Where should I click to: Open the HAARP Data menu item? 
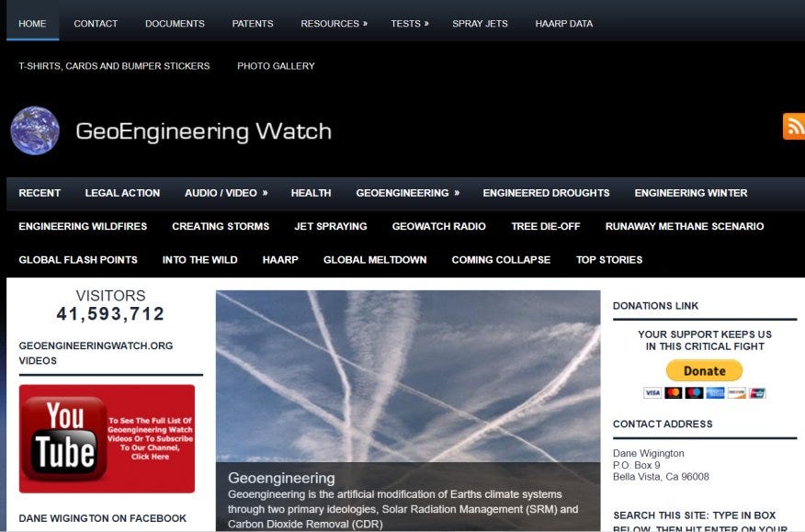(x=563, y=24)
